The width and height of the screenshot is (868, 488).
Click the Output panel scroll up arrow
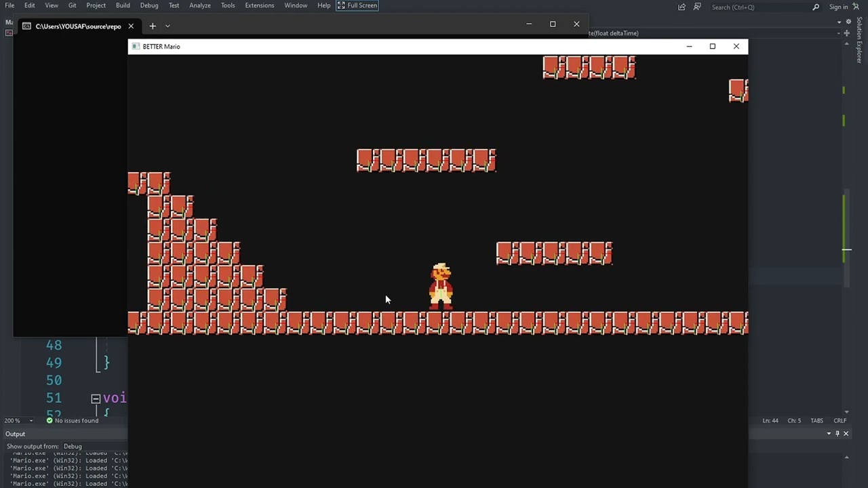click(846, 458)
